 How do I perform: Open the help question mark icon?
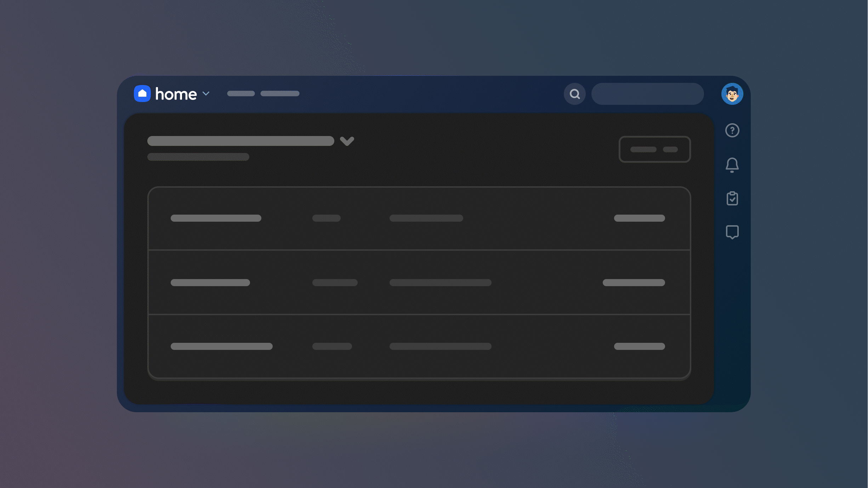point(732,130)
